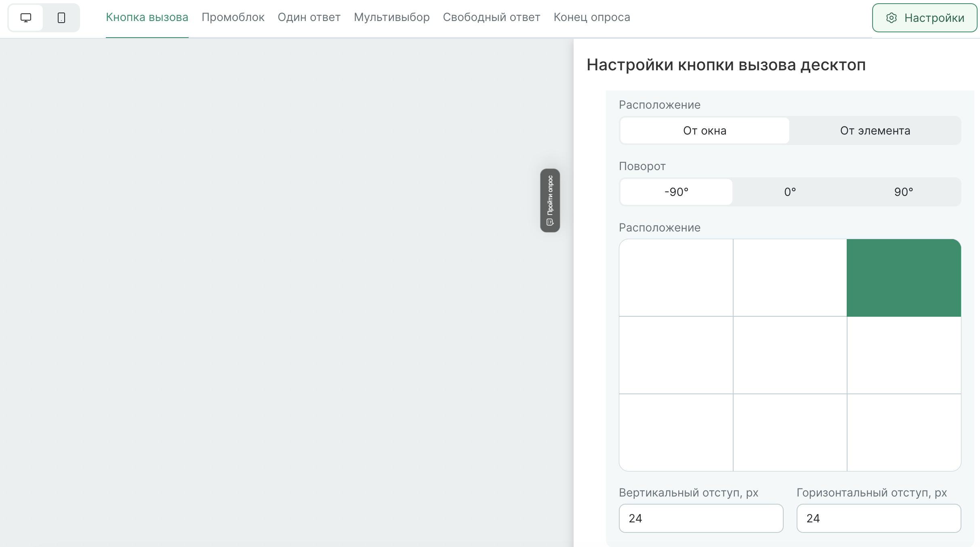
Task: Go to the Один ответ tab
Action: pos(309,17)
